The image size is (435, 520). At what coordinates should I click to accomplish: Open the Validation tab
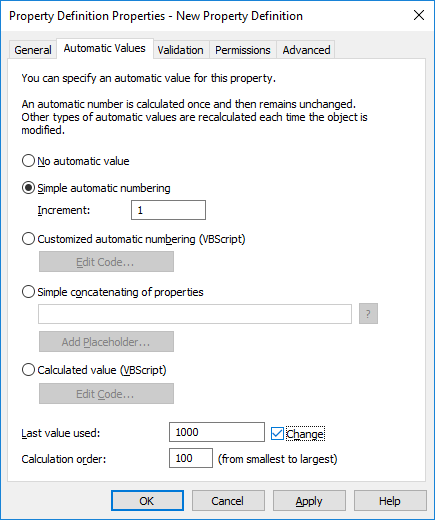coord(180,50)
